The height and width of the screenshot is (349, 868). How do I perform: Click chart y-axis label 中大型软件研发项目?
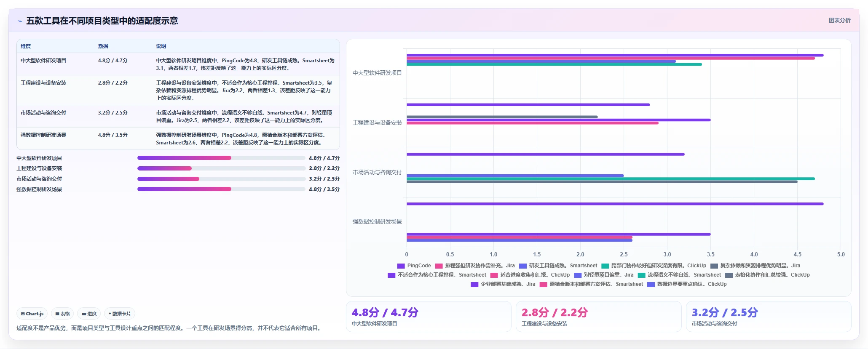(x=377, y=73)
